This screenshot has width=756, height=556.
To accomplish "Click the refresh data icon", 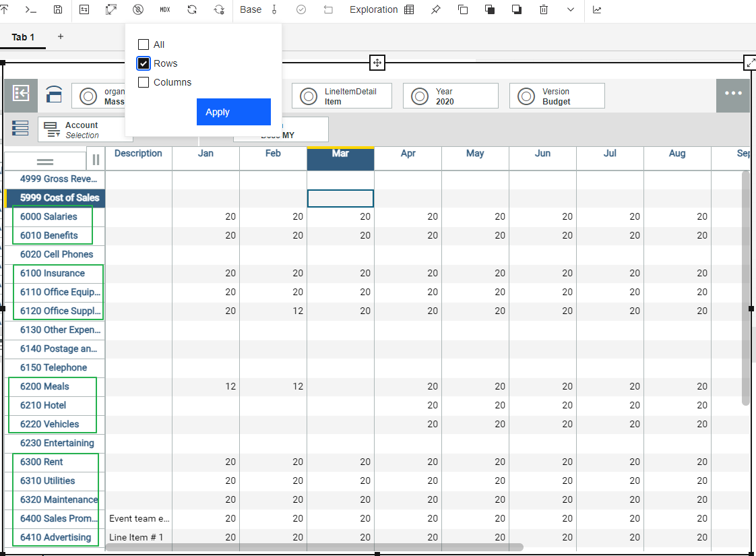I will [x=192, y=9].
